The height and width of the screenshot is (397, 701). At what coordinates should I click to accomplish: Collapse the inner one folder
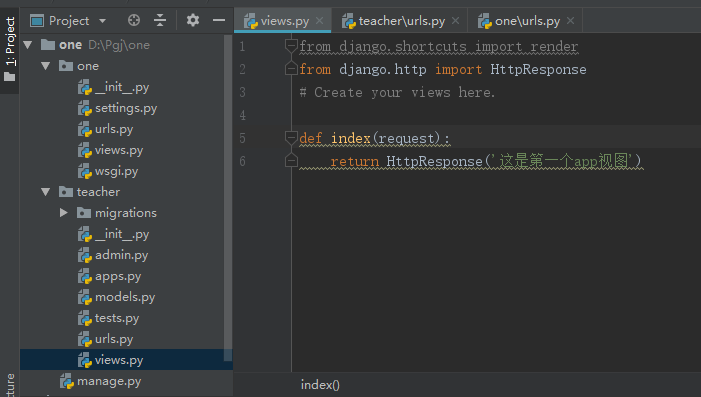(46, 66)
